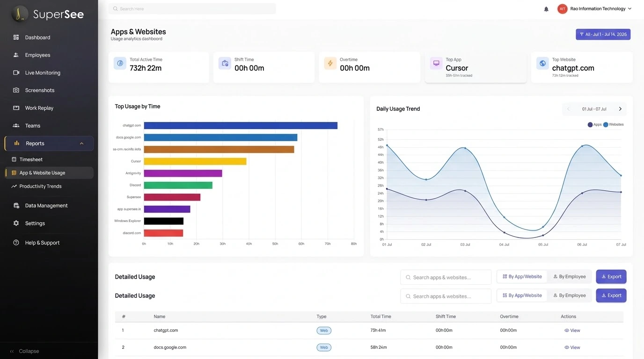Click the Overtime lightning icon
644x359 pixels.
point(330,64)
